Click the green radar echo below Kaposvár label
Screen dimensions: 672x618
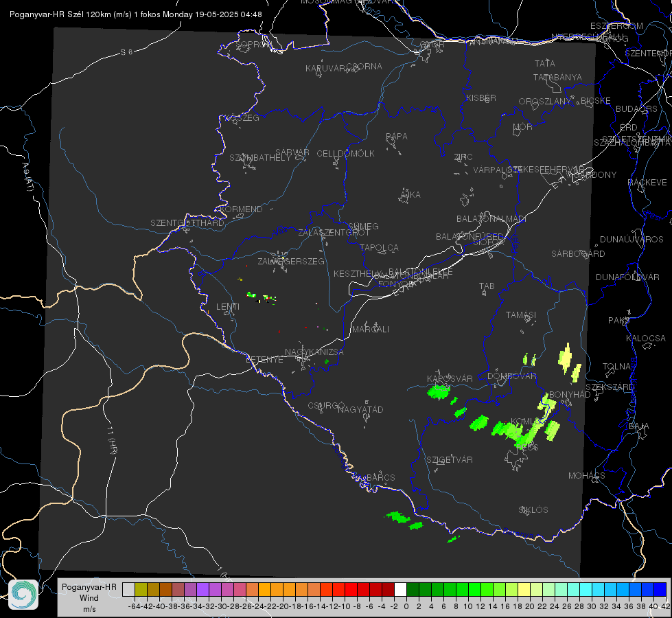point(439,392)
